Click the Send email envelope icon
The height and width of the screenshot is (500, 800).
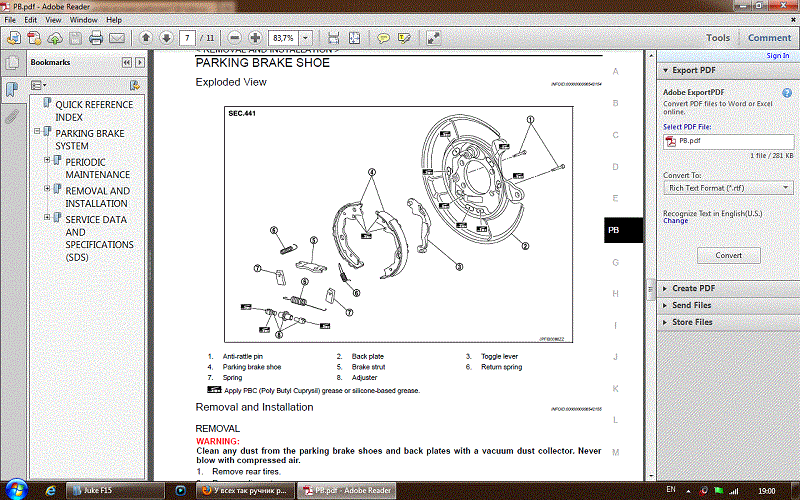[x=117, y=38]
